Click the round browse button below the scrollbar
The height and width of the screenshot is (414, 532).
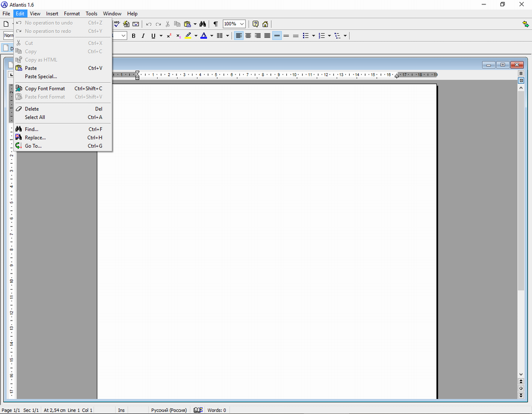click(521, 388)
